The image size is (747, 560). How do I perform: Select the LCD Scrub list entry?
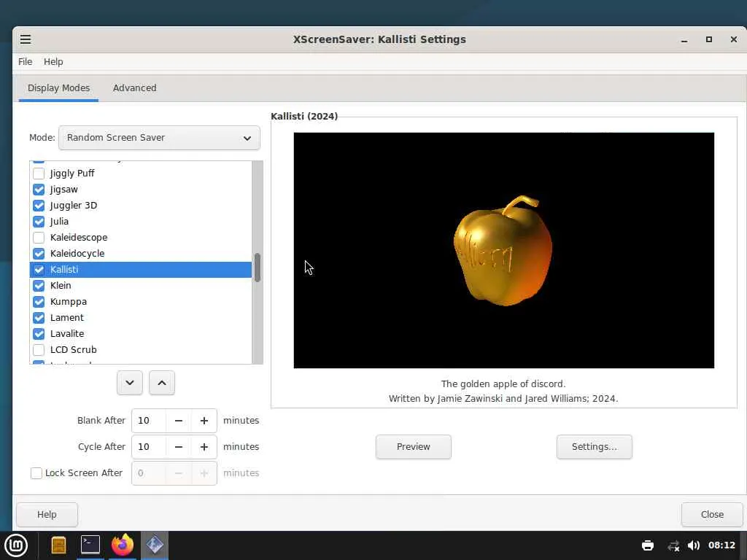click(x=141, y=349)
